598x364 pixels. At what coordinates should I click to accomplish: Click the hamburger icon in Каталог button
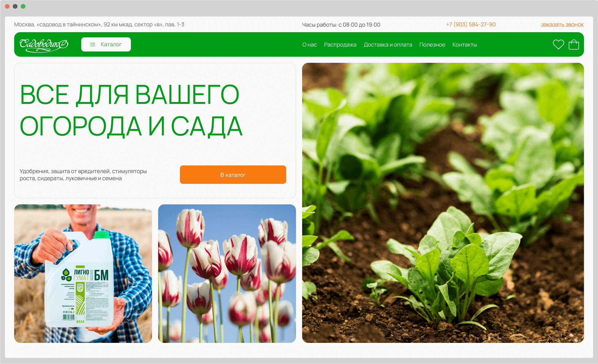(x=93, y=44)
